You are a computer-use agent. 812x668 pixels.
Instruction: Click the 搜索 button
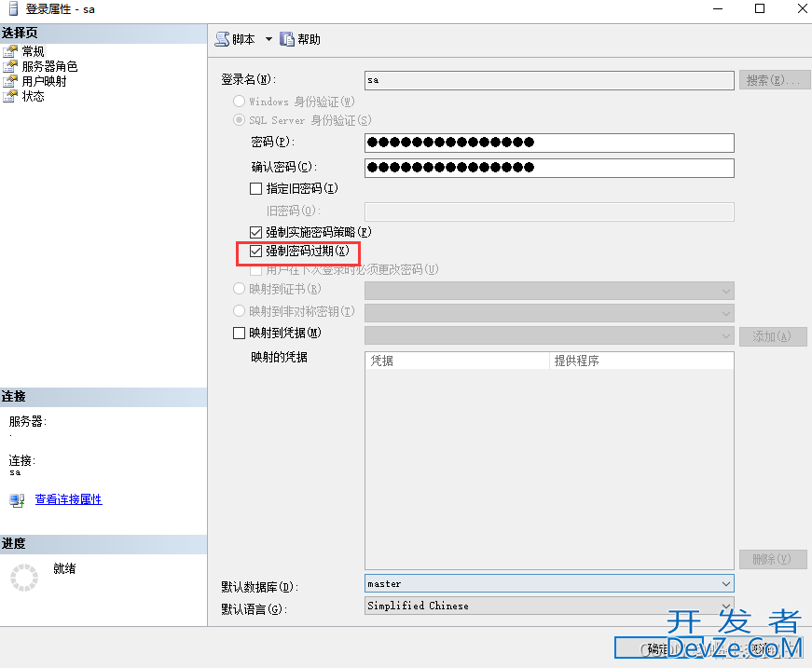[775, 80]
